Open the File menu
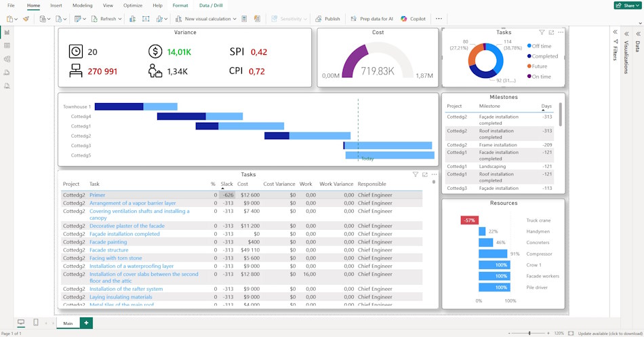This screenshot has height=337, width=644. click(11, 5)
